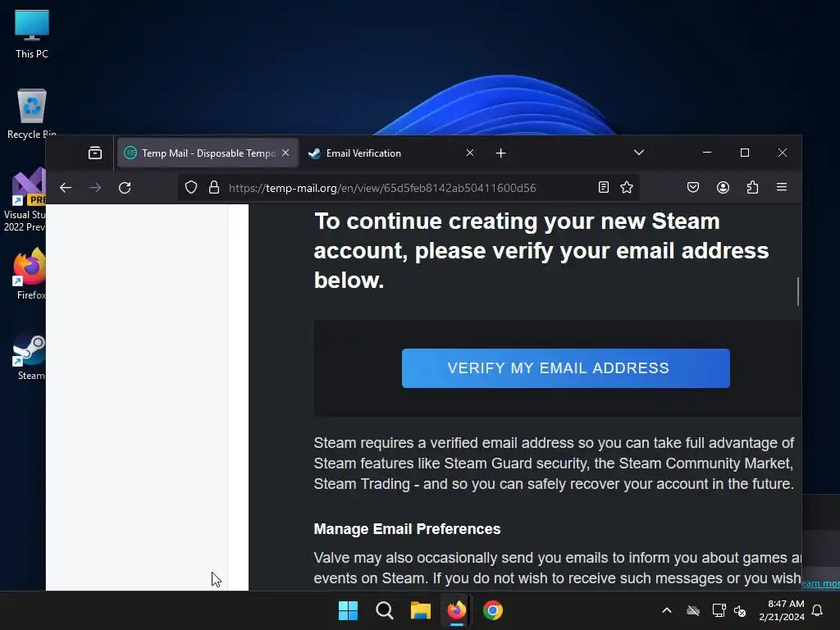Image resolution: width=840 pixels, height=630 pixels.
Task: Maximize the Firefox window
Action: pyautogui.click(x=745, y=153)
